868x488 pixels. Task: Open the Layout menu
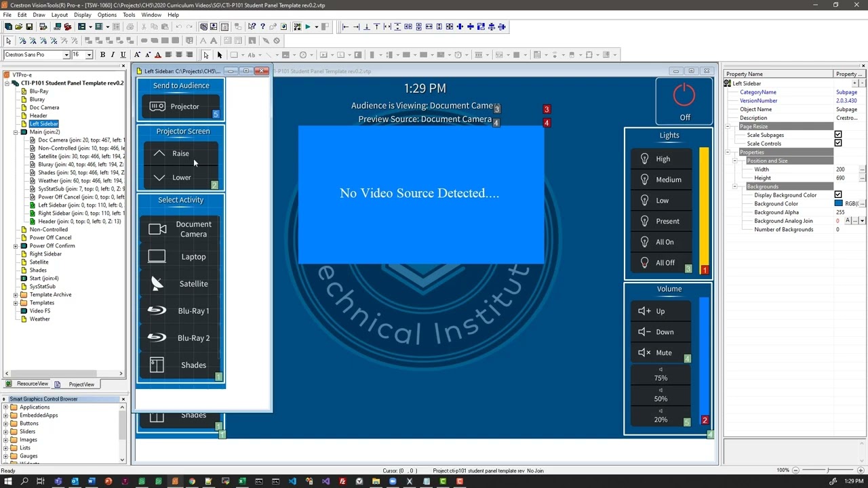coord(59,15)
